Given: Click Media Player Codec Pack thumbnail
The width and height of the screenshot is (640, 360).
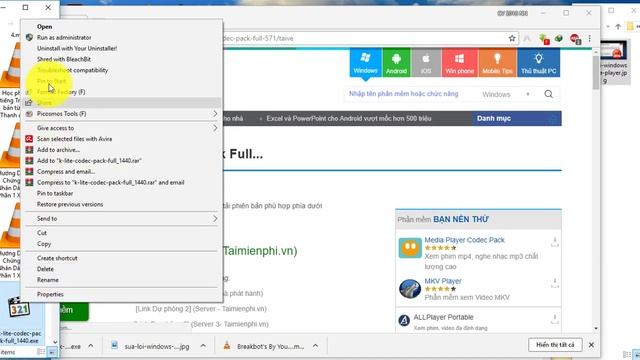Looking at the screenshot, I should tap(410, 248).
